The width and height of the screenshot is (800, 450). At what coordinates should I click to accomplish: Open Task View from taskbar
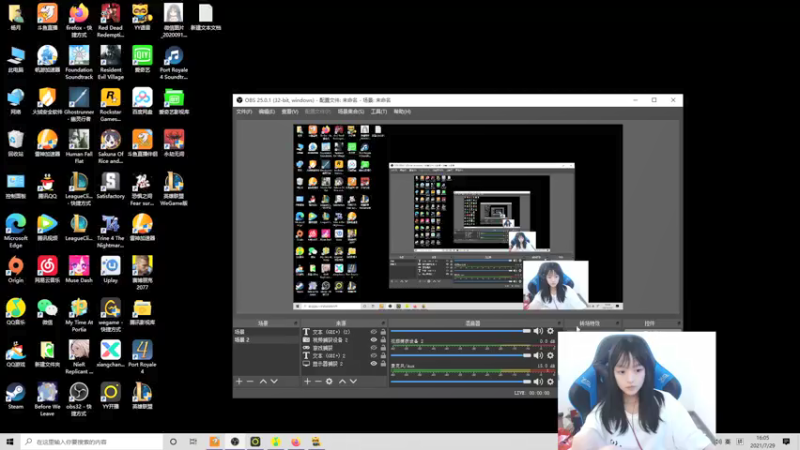(x=193, y=441)
